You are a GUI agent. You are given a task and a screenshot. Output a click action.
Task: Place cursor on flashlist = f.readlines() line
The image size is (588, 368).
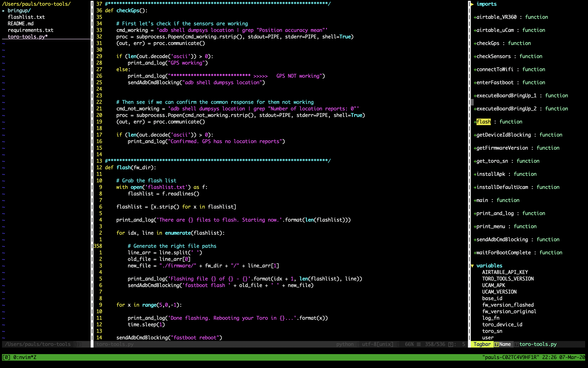pyautogui.click(x=164, y=194)
